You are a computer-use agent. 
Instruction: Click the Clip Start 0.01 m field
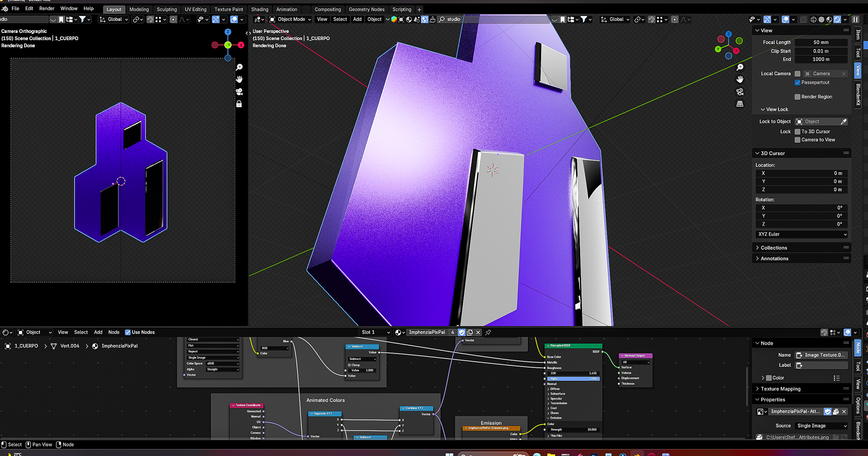tap(821, 51)
